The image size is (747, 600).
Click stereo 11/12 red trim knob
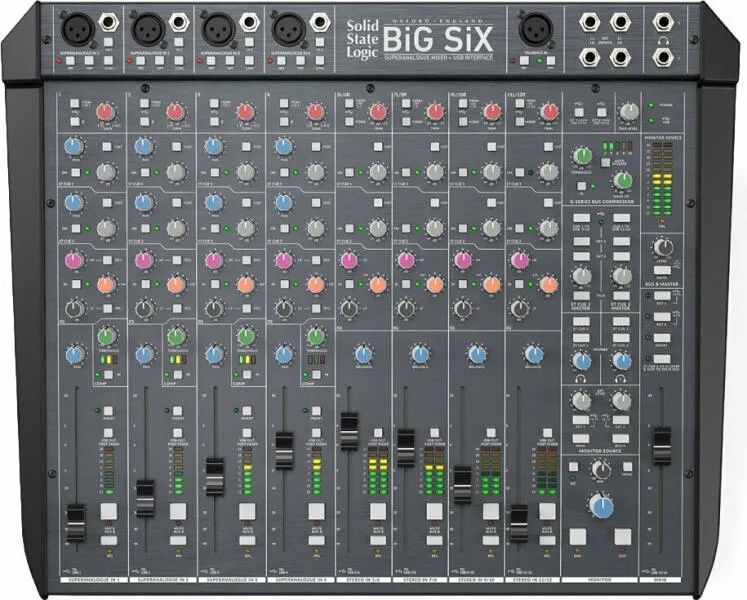point(549,112)
